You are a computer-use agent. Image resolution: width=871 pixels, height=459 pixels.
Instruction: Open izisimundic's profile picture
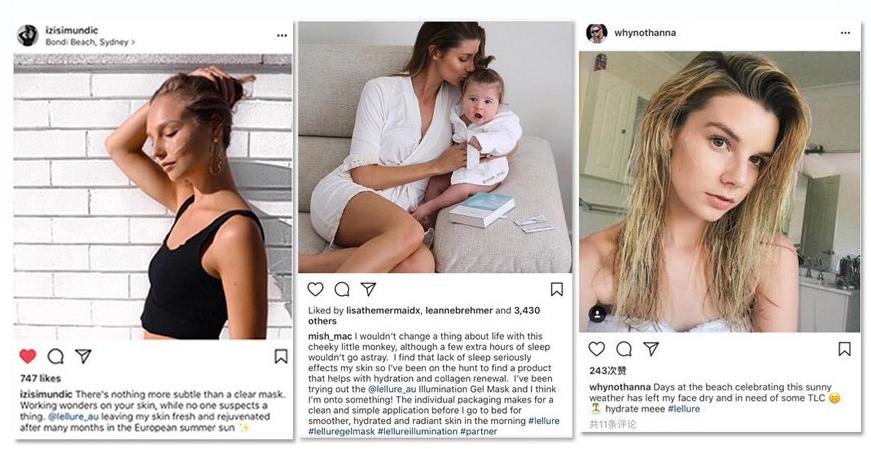click(x=27, y=35)
